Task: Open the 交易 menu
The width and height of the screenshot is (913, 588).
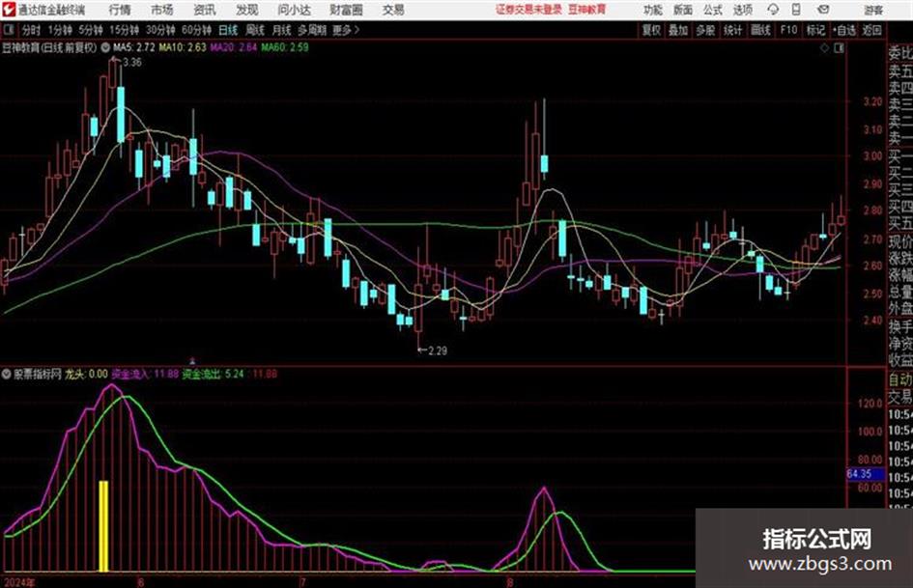Action: 393,10
